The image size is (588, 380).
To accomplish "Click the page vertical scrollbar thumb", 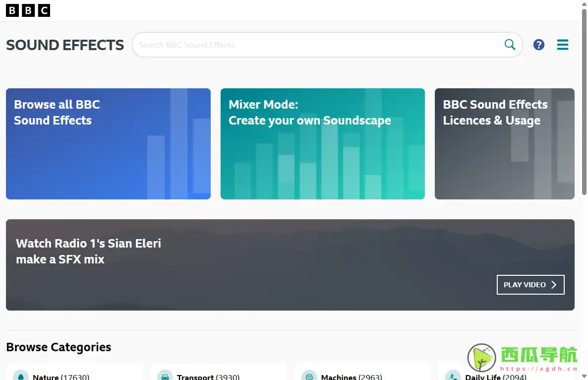I will coord(584,101).
